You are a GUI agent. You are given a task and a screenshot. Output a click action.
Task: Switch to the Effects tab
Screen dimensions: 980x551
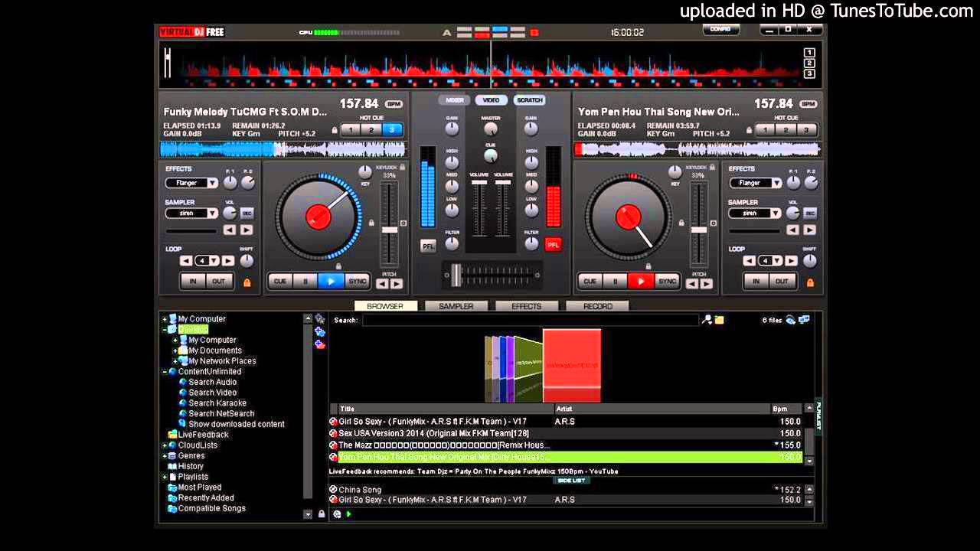[526, 306]
